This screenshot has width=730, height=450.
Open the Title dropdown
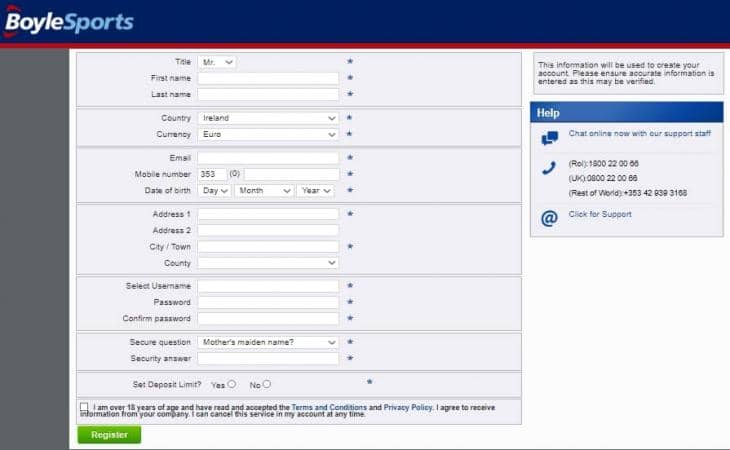217,62
